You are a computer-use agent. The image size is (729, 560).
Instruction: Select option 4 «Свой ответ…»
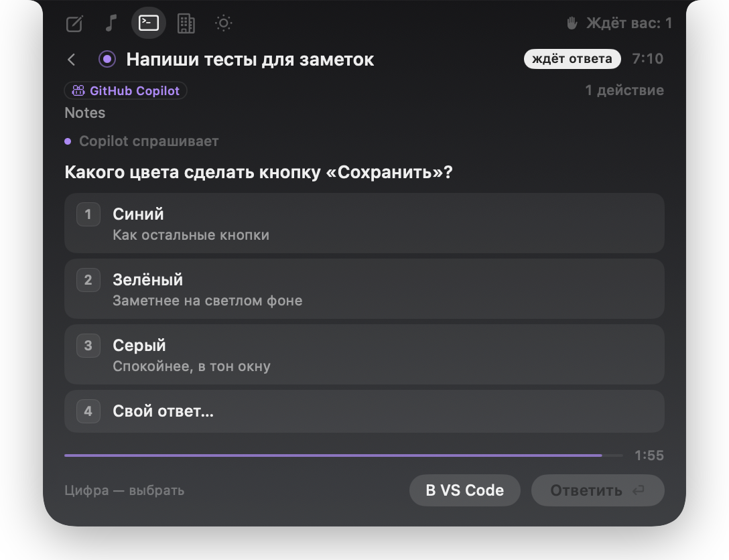pos(364,411)
